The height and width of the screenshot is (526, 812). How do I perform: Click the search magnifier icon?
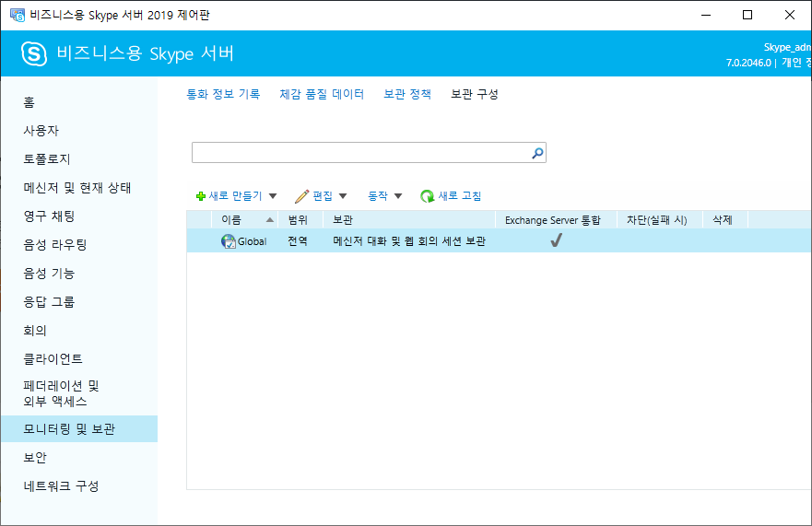[x=537, y=153]
